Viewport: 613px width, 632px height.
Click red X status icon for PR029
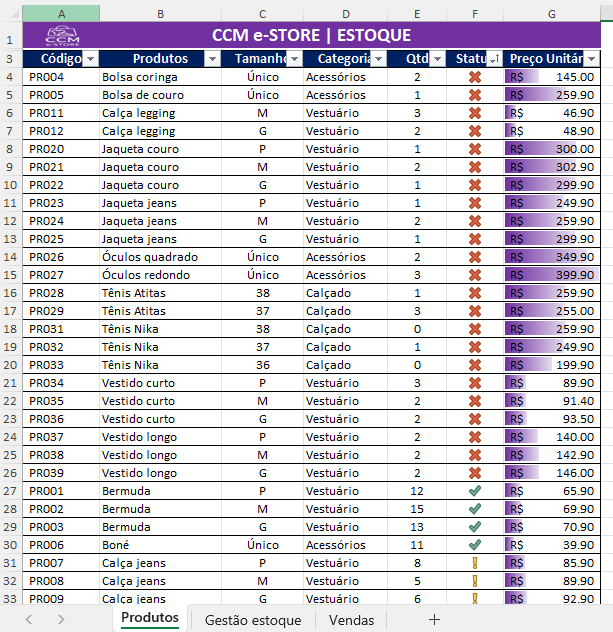tap(475, 311)
